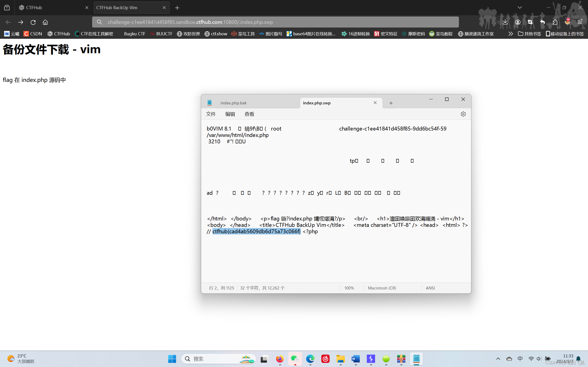Open the CSDN bookmark
The width and height of the screenshot is (588, 367).
click(33, 34)
